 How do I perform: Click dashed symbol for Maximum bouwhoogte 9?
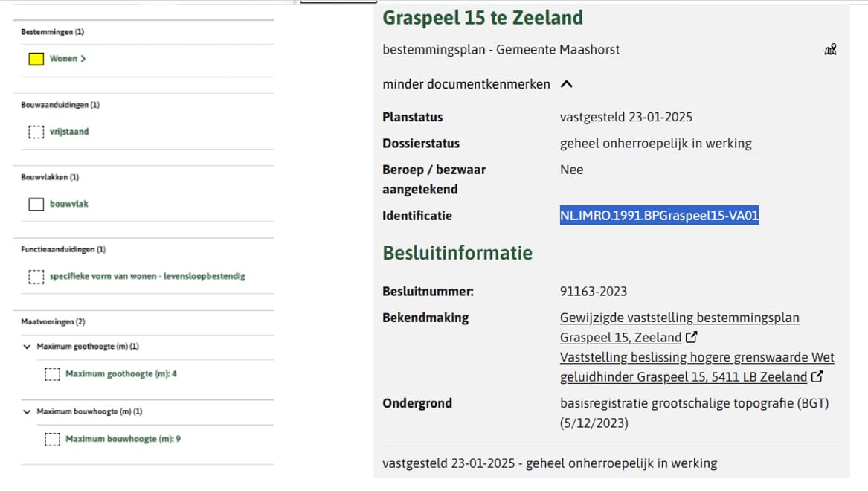pos(52,439)
